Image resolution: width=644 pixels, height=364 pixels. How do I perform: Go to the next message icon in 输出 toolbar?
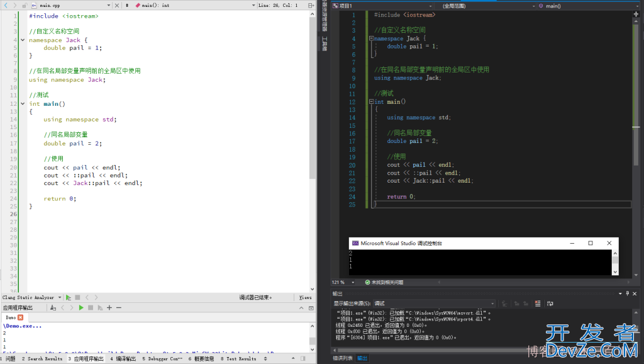(x=526, y=304)
